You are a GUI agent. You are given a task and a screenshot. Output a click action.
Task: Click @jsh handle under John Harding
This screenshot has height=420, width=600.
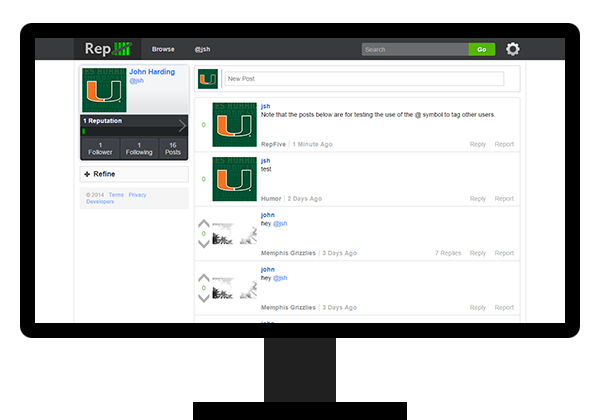pos(137,81)
